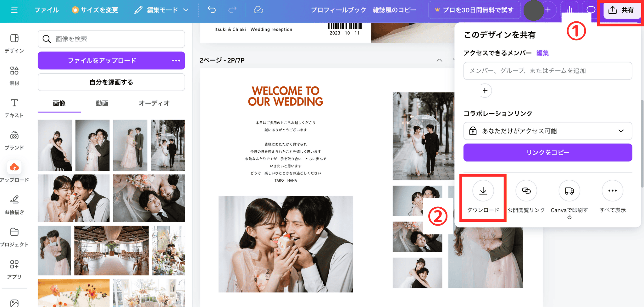Switch to the オーディオ tab
This screenshot has width=644, height=307.
154,103
